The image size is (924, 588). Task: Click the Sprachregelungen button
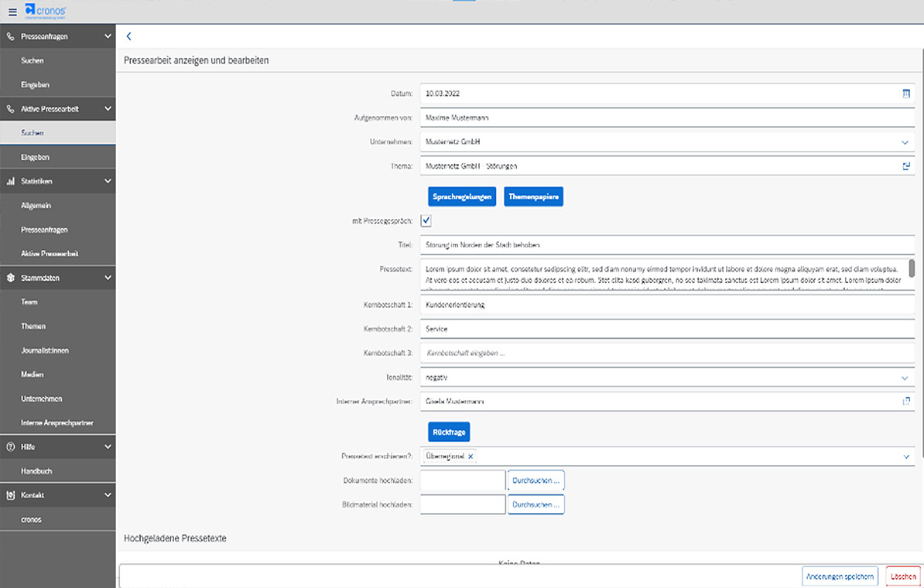pyautogui.click(x=462, y=197)
